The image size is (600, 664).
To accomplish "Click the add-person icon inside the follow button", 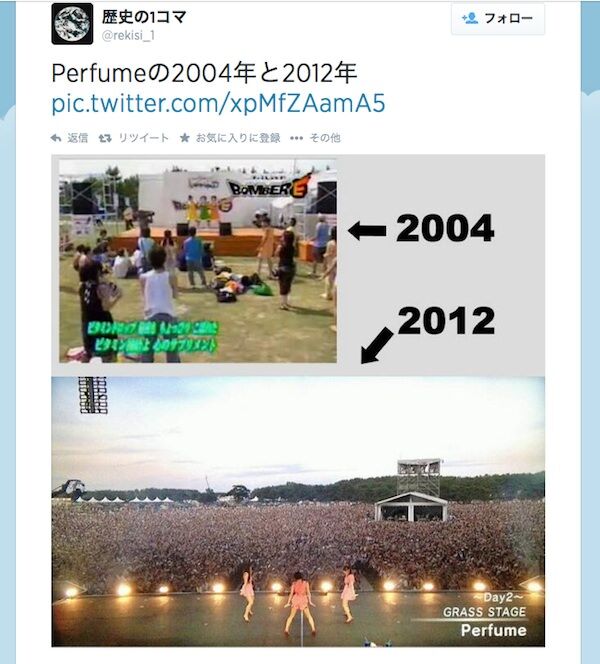I will (x=470, y=18).
